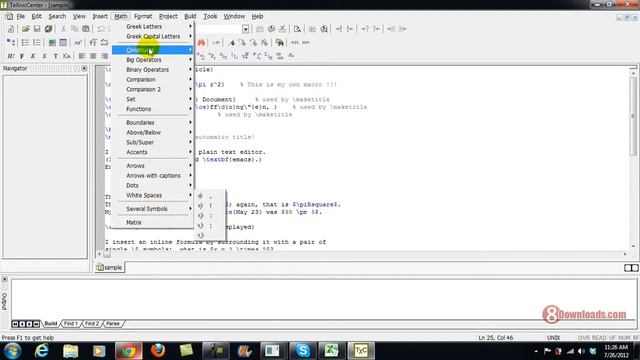Expand the Big Operators submenu
640x360 pixels.
click(x=153, y=60)
